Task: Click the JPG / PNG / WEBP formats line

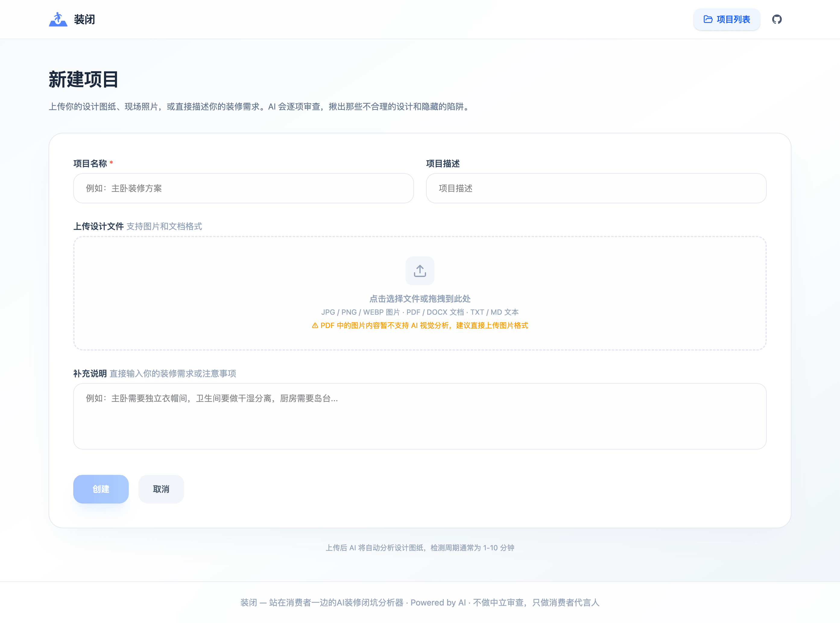Action: 420,312
